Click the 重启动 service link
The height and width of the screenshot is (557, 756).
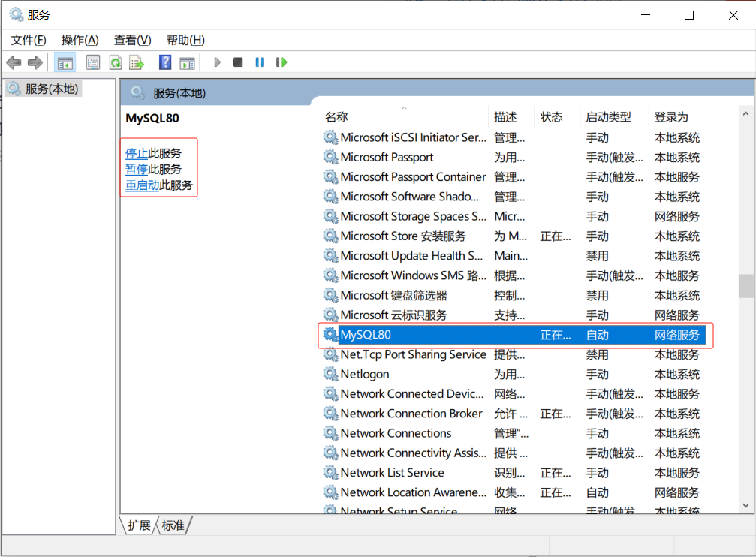[x=142, y=185]
